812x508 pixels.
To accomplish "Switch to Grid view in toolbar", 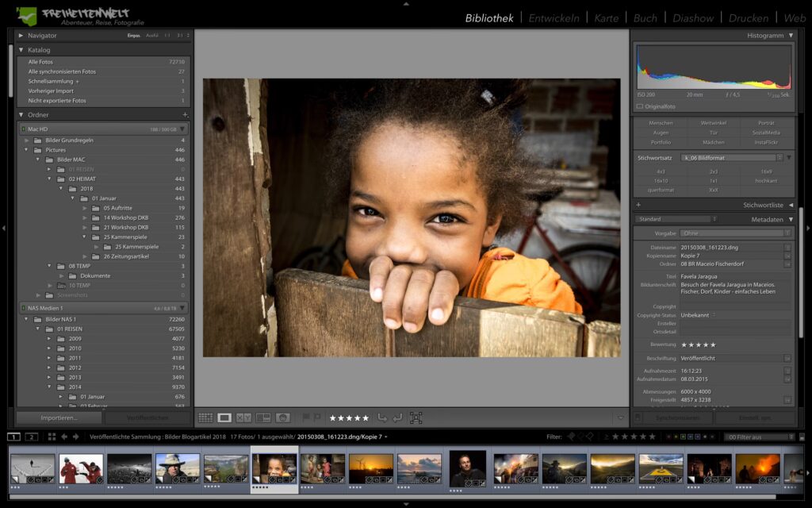I will coord(205,418).
